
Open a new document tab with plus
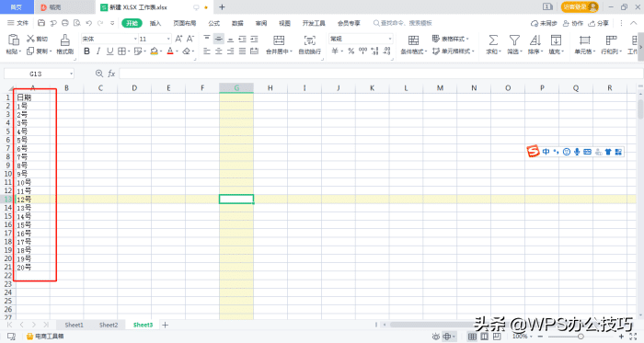tap(222, 7)
